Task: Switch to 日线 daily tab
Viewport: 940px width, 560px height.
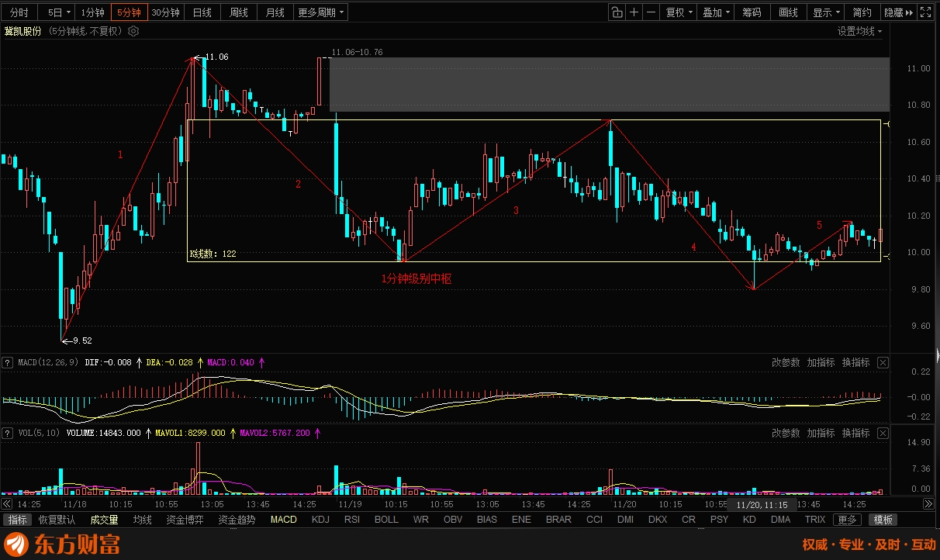Action: (x=202, y=12)
